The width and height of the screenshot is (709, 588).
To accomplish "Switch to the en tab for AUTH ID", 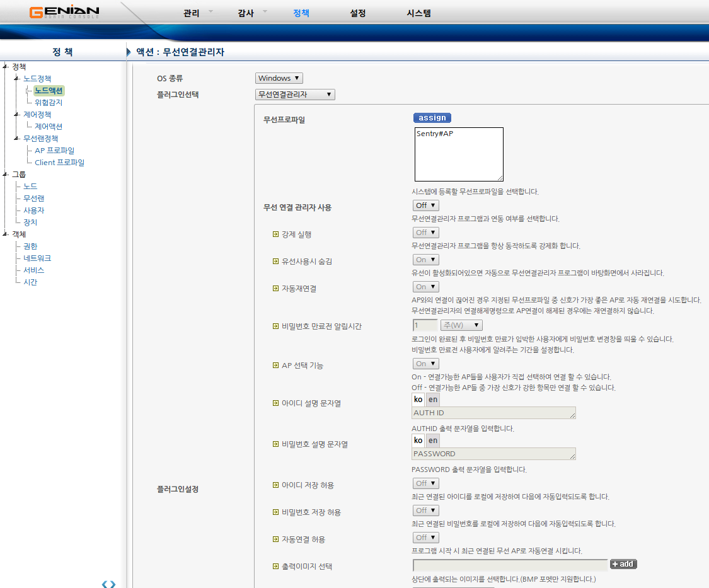I will (x=432, y=399).
